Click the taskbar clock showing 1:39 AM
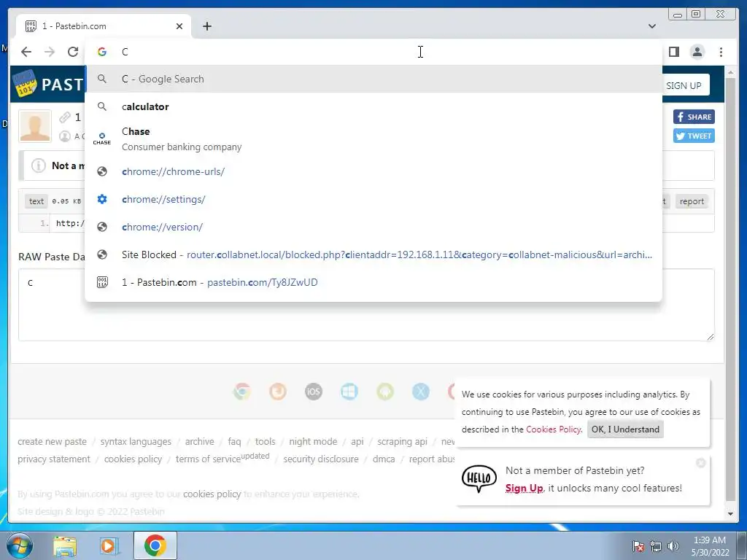The width and height of the screenshot is (747, 560). pyautogui.click(x=710, y=546)
